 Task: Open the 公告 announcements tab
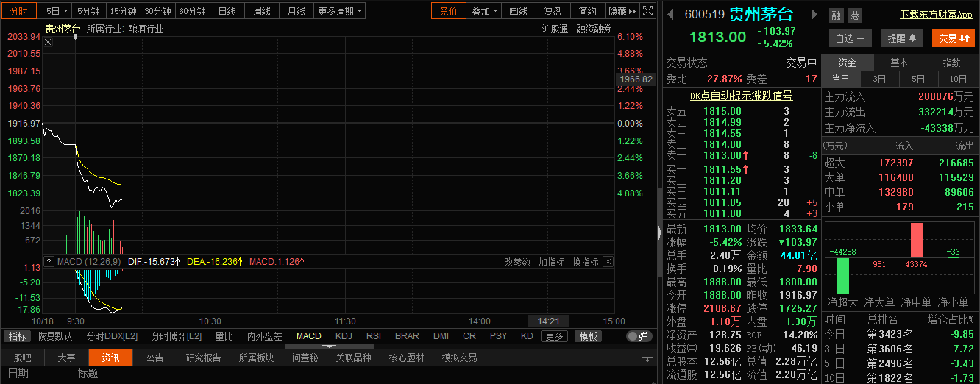coord(155,358)
